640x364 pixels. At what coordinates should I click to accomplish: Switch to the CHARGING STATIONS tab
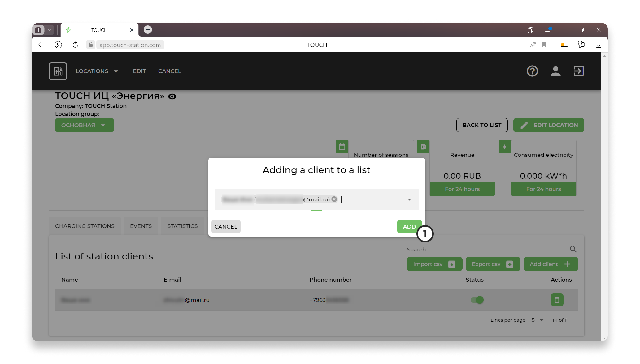pyautogui.click(x=85, y=226)
